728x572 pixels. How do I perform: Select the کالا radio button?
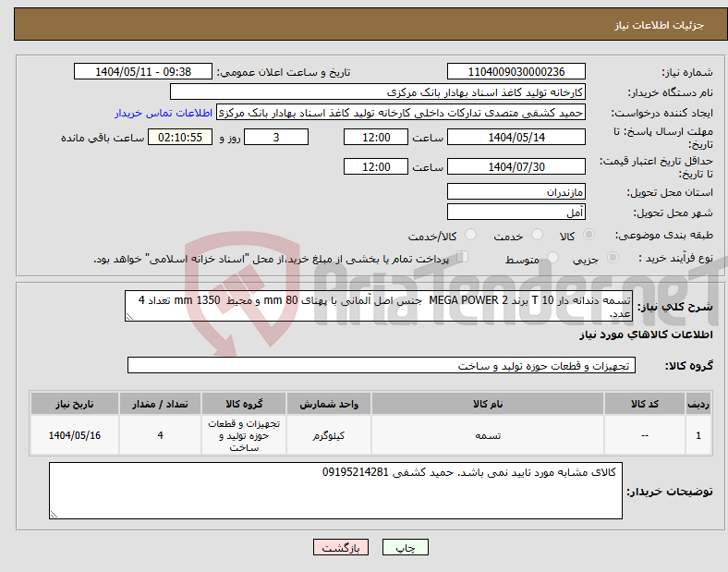pyautogui.click(x=588, y=235)
